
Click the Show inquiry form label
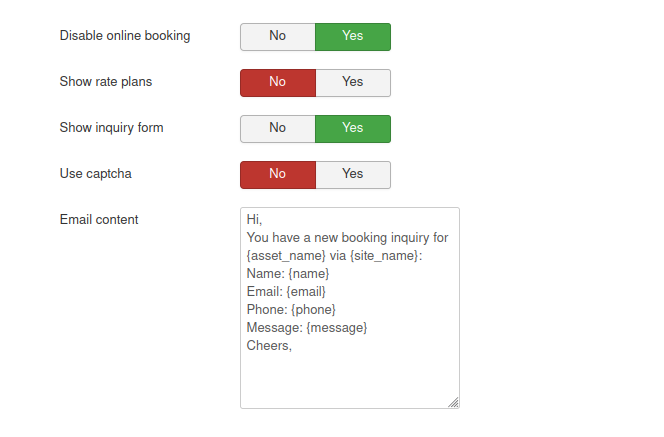coord(112,128)
